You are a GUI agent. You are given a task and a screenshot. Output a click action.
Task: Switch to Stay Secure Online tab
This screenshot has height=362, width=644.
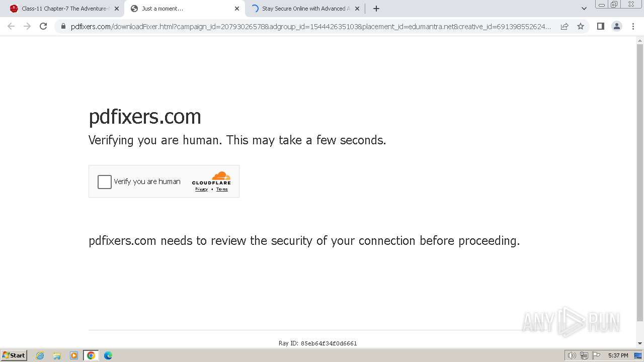pos(305,9)
